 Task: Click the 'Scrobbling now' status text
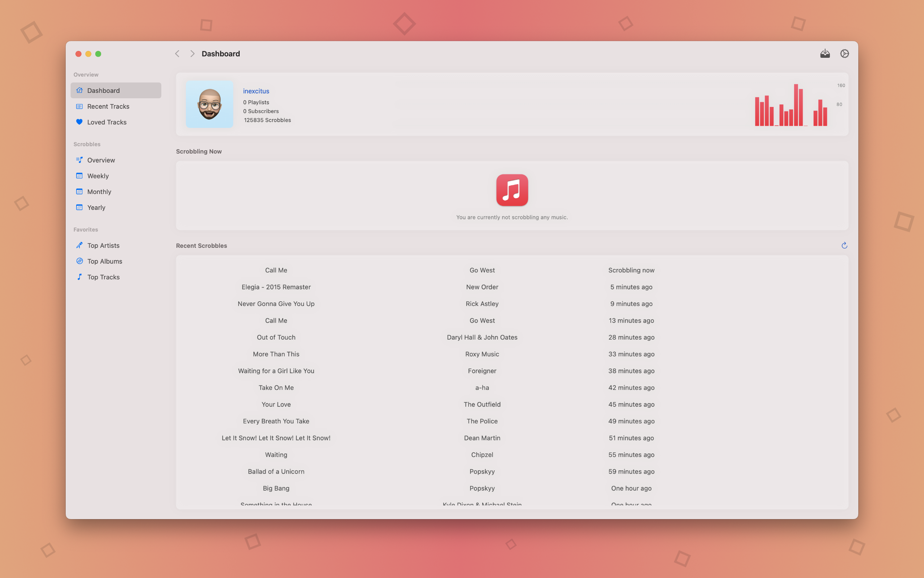tap(631, 270)
